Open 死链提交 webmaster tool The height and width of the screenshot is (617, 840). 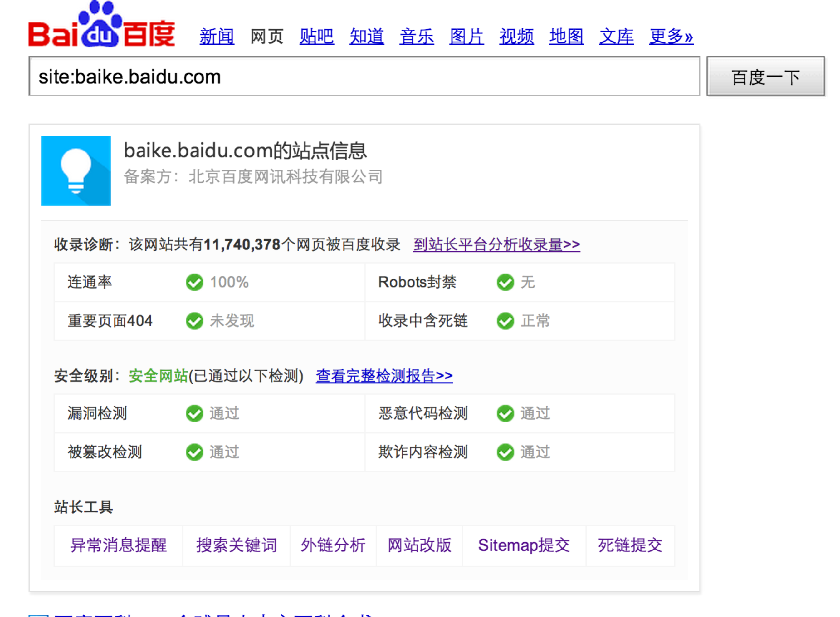630,545
